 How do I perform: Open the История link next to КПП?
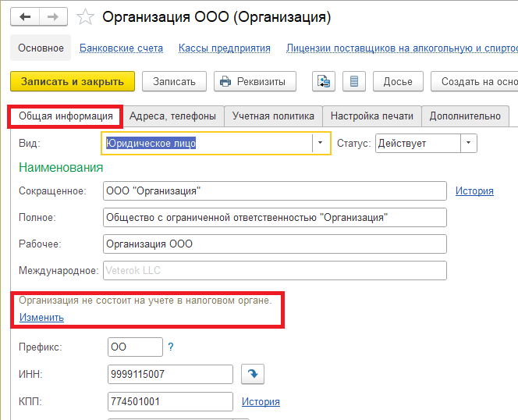pos(261,401)
